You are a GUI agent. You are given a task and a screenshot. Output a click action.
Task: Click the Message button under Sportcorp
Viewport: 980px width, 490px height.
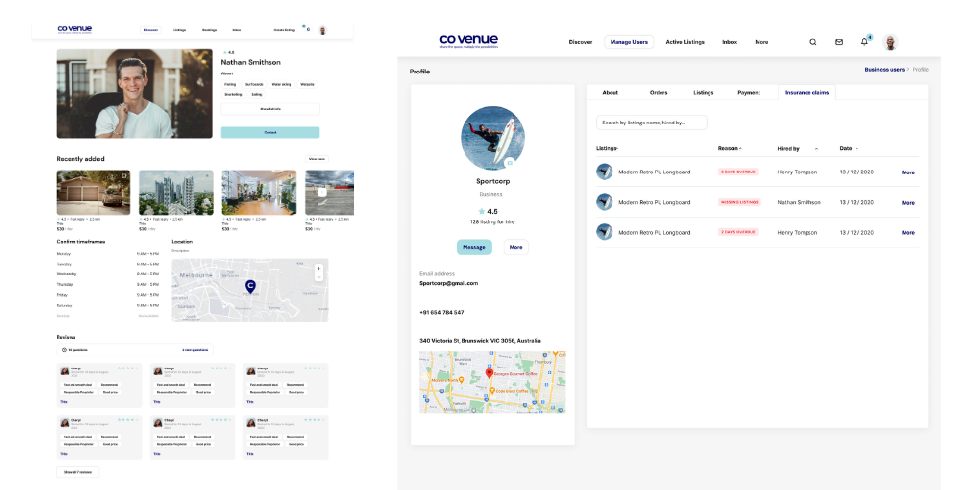[474, 247]
